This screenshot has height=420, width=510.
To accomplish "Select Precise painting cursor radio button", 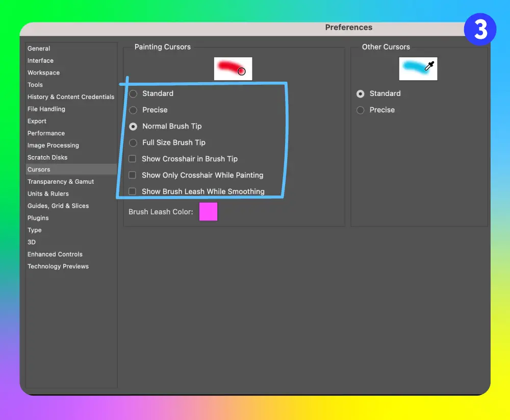I will [x=133, y=110].
